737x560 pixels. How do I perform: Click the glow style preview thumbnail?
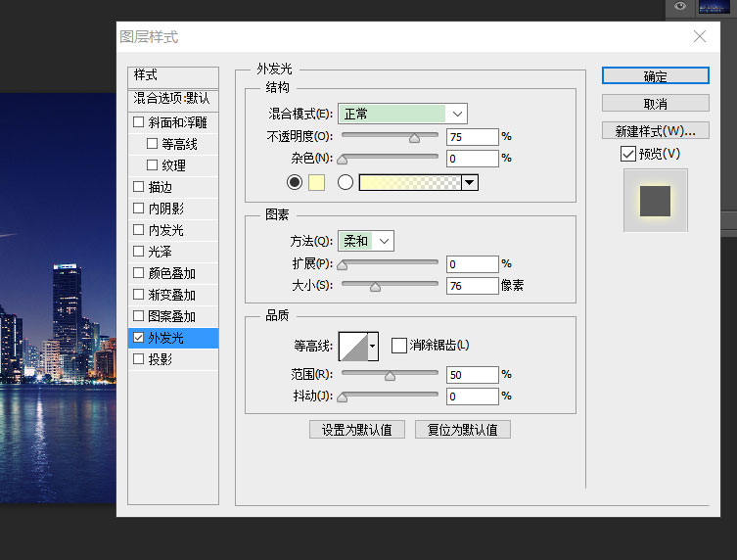[x=655, y=201]
